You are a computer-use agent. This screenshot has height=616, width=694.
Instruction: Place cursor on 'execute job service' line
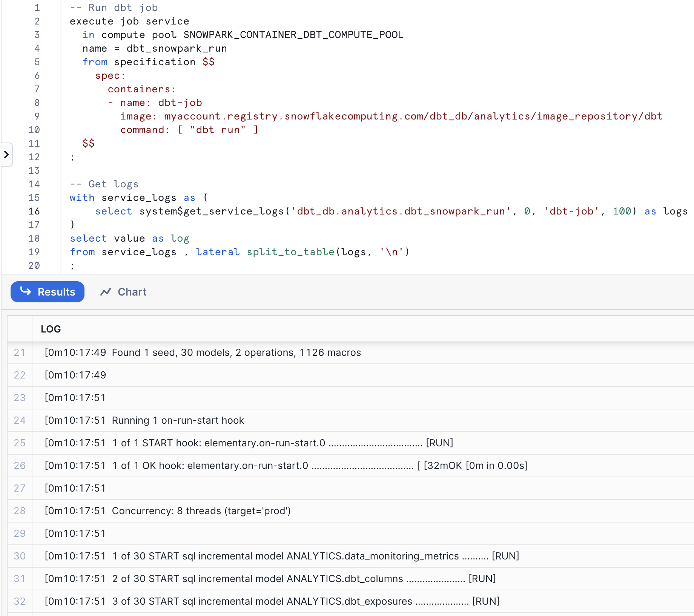coord(129,21)
